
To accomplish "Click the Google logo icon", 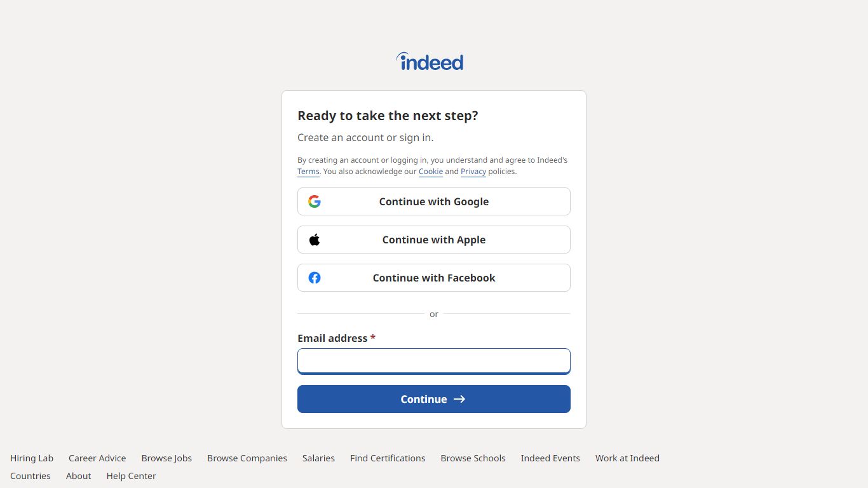I will click(x=315, y=201).
